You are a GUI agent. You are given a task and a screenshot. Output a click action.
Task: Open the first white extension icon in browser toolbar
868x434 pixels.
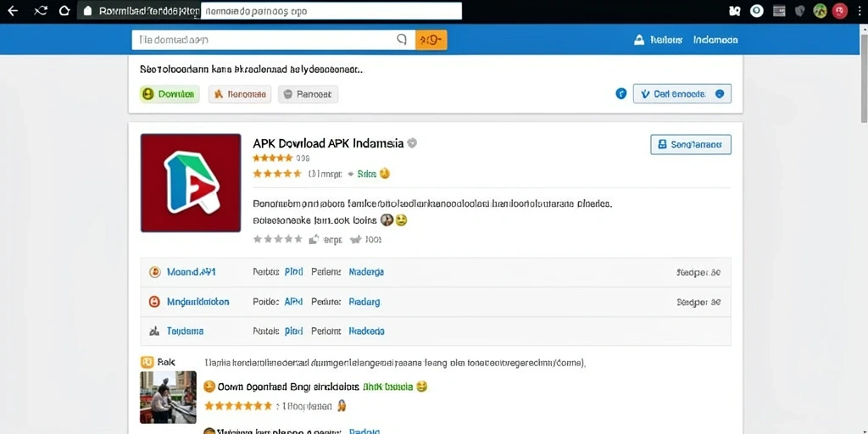(x=735, y=11)
